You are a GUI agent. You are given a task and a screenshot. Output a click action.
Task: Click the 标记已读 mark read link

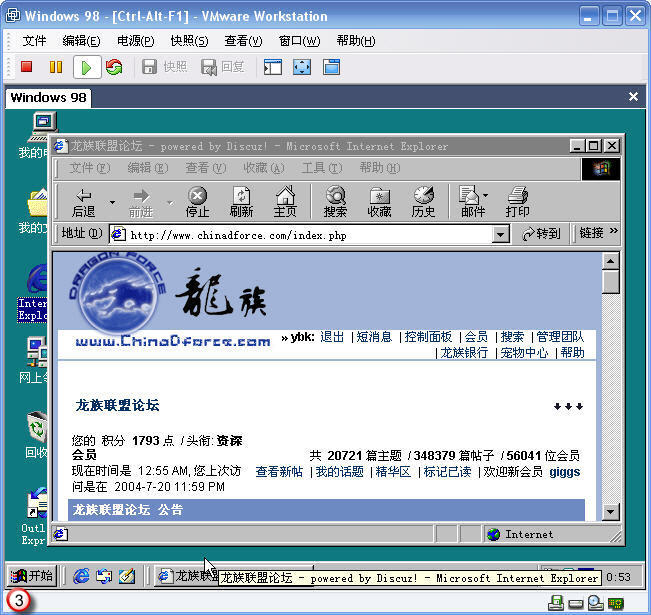coord(447,472)
